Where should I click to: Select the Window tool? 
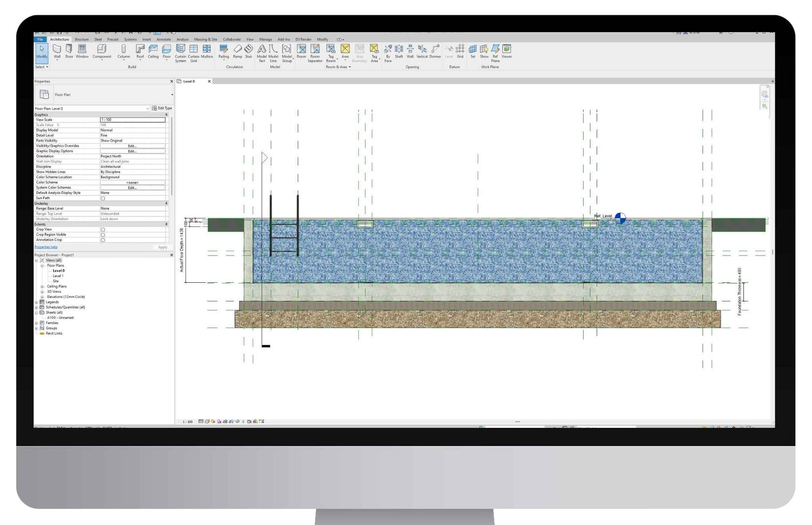click(x=82, y=51)
